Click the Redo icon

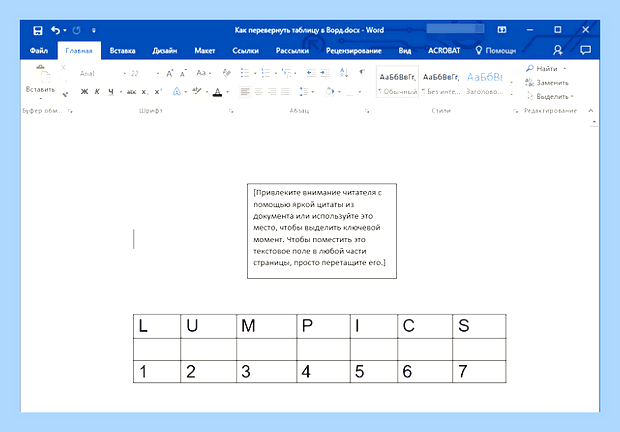(77, 30)
